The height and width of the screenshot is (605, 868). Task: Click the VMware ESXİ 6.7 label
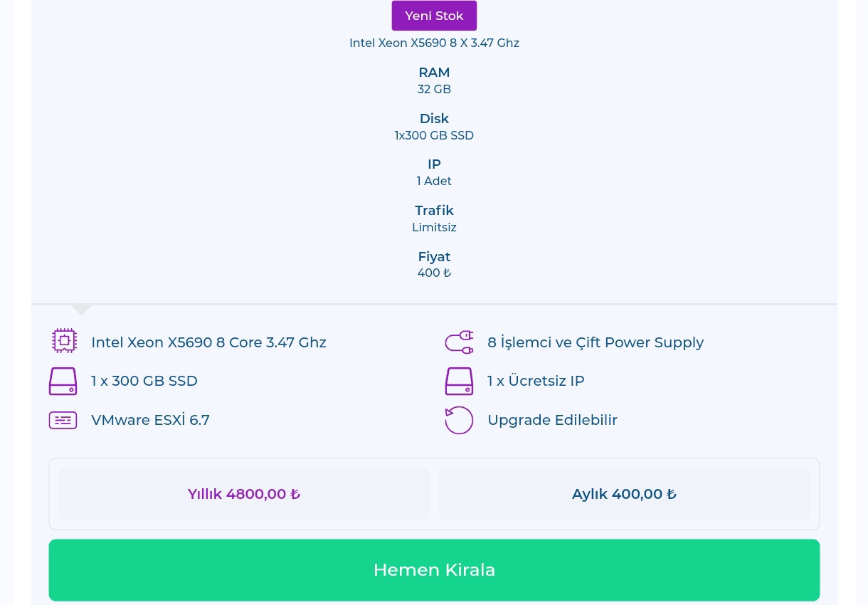[x=150, y=420]
